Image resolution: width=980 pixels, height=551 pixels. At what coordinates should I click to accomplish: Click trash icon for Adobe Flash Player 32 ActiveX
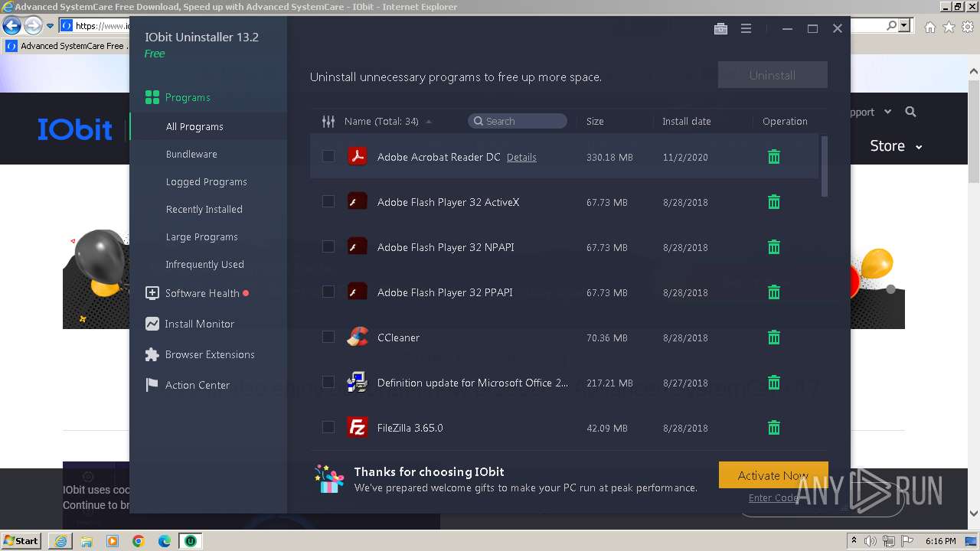click(x=774, y=202)
